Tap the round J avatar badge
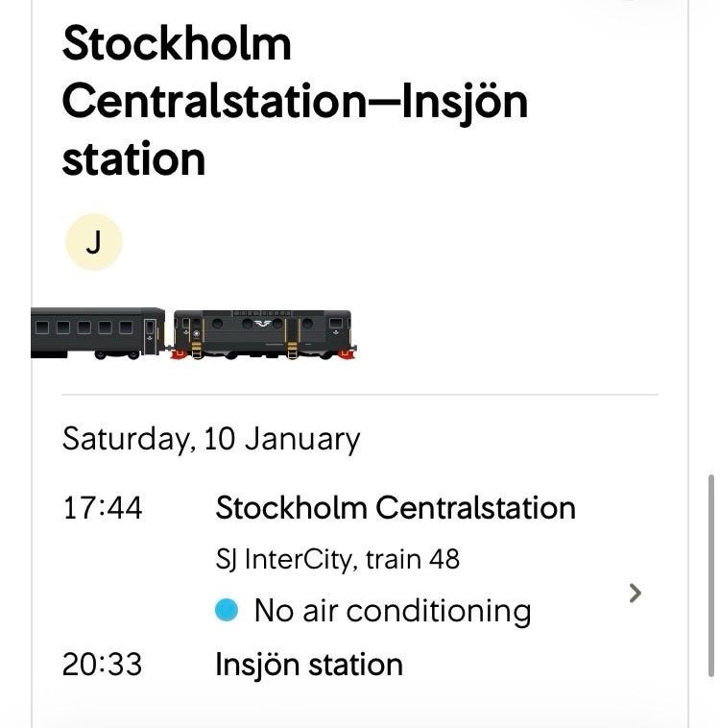 93,243
